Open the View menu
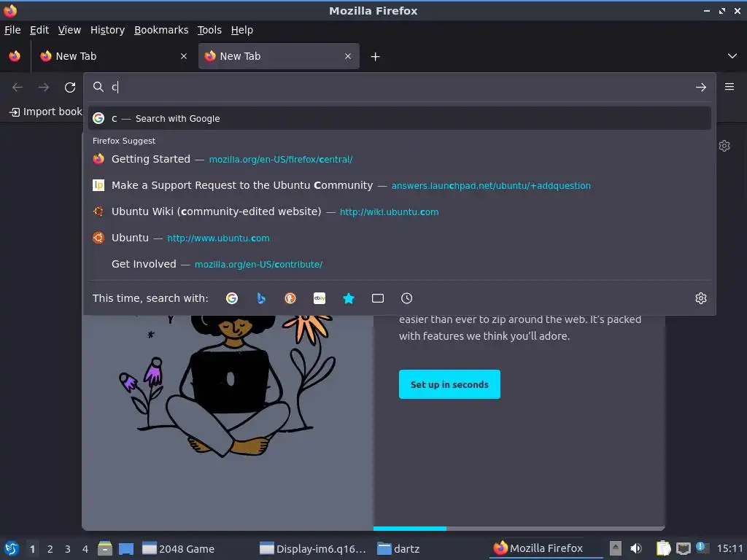The width and height of the screenshot is (747, 560). tap(69, 30)
